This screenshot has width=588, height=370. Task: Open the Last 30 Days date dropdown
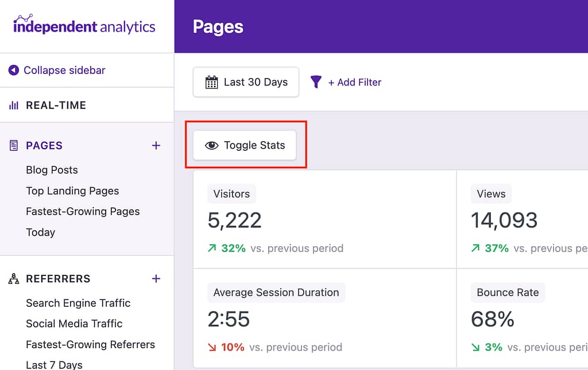pos(246,82)
